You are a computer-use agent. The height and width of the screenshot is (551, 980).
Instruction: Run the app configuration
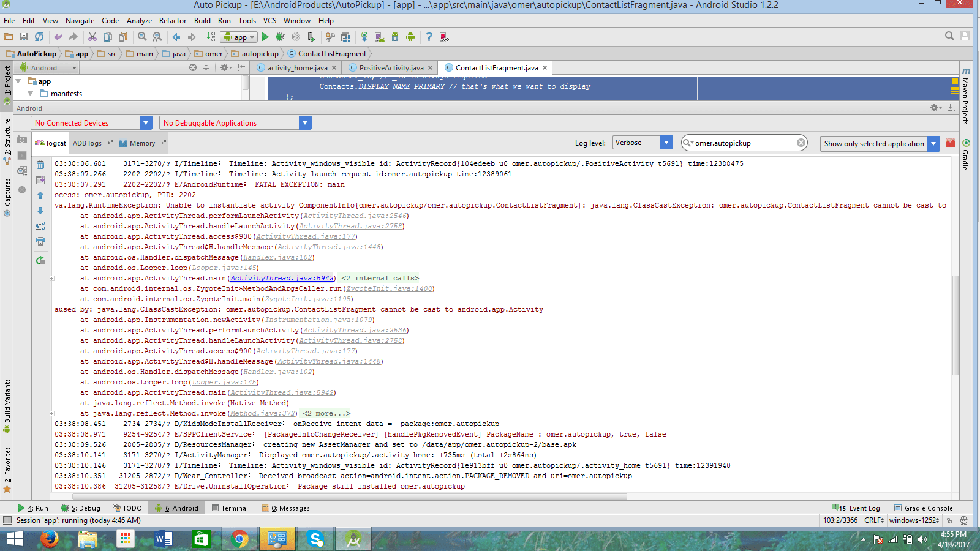pyautogui.click(x=265, y=37)
